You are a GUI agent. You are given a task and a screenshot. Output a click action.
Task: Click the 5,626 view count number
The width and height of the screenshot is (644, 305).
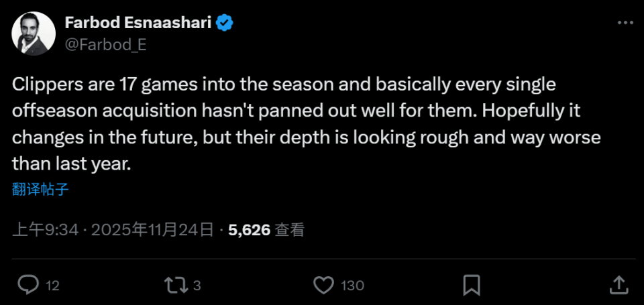point(249,230)
